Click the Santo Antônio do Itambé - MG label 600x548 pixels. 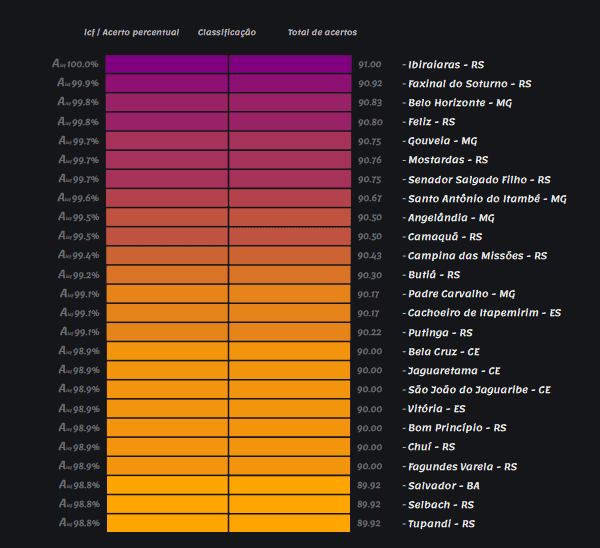(487, 199)
